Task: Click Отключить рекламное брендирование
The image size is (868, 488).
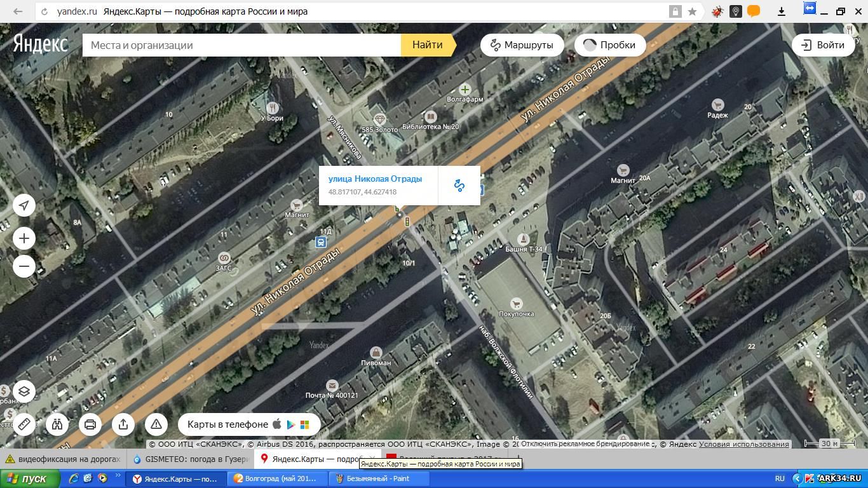Action: point(585,444)
